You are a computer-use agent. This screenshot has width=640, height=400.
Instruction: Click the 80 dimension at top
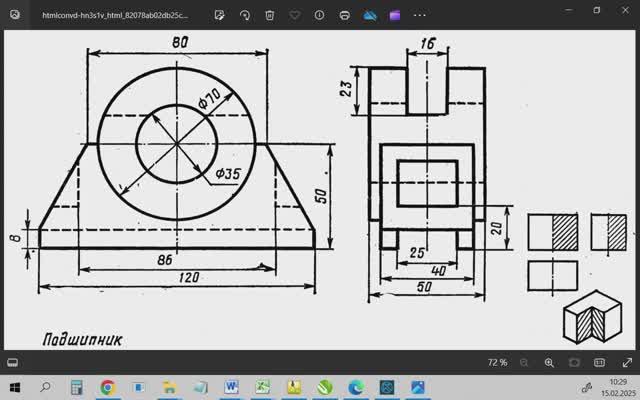(x=180, y=42)
